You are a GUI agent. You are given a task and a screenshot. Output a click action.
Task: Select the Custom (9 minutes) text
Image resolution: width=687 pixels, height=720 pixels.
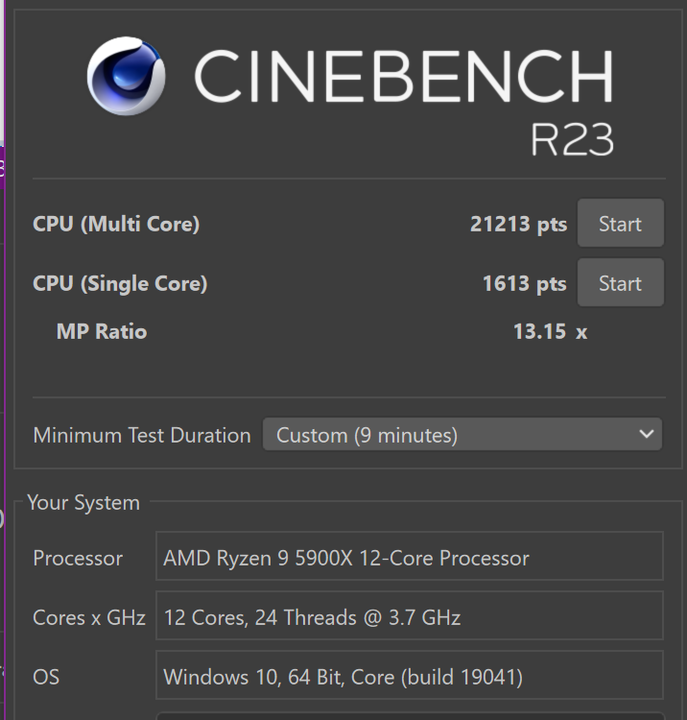coord(366,435)
